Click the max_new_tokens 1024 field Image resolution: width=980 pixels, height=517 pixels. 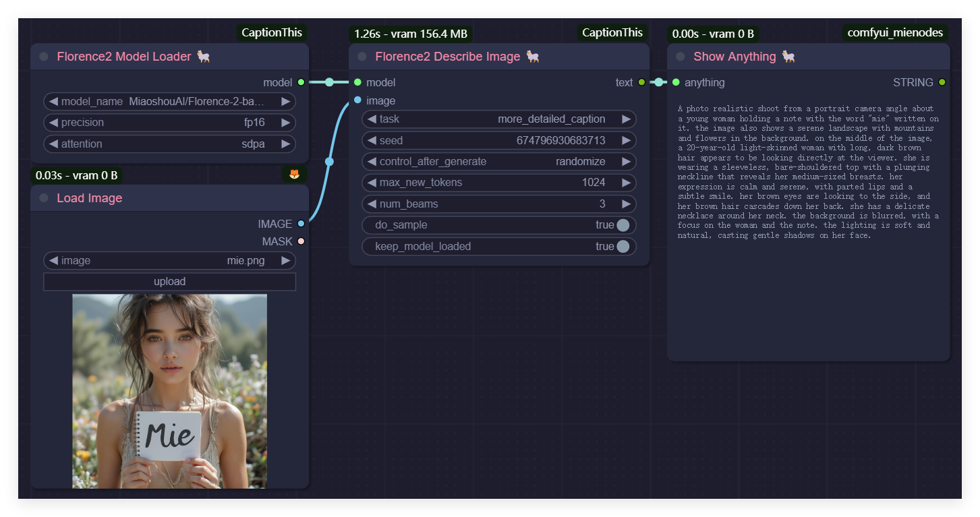click(499, 183)
